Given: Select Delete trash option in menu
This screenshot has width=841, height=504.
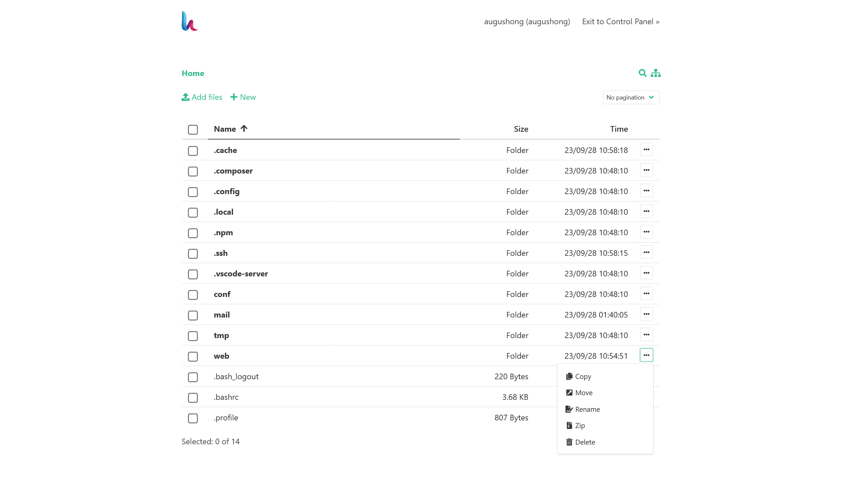Looking at the screenshot, I should 584,442.
